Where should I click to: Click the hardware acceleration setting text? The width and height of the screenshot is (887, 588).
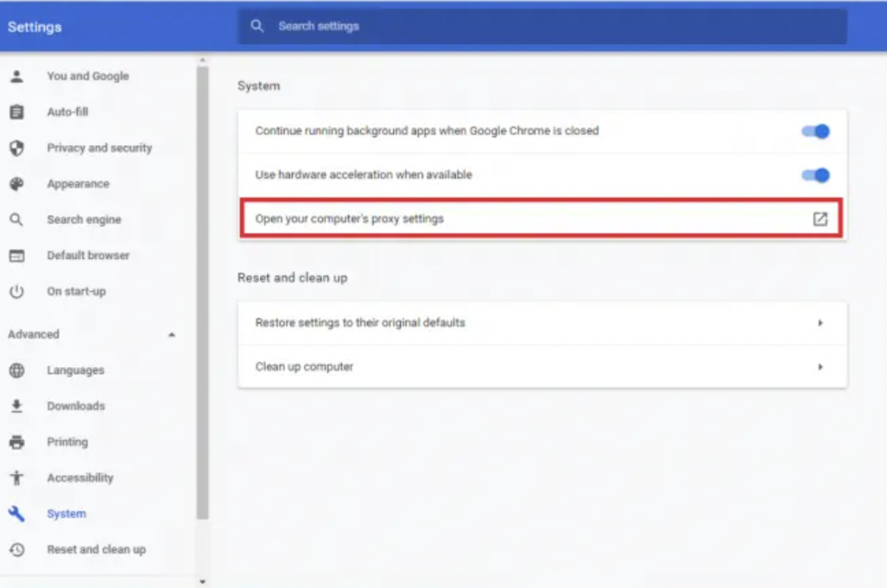click(x=363, y=175)
